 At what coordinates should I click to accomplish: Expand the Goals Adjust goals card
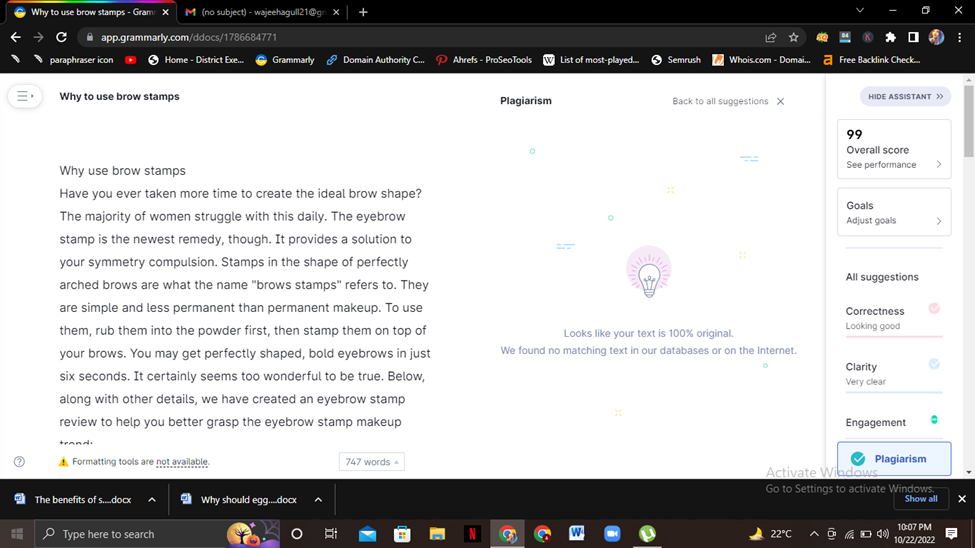tap(894, 212)
